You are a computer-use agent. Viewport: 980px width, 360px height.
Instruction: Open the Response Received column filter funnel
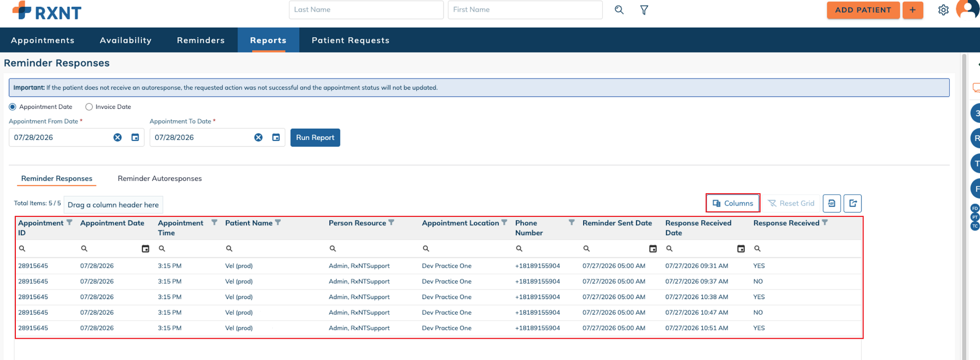(x=825, y=222)
